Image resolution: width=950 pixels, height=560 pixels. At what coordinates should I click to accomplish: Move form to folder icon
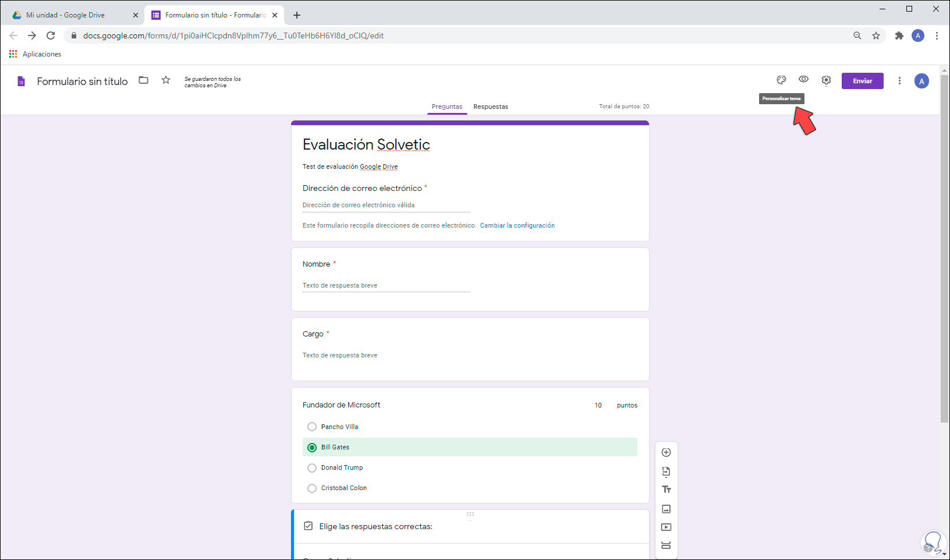tap(143, 80)
